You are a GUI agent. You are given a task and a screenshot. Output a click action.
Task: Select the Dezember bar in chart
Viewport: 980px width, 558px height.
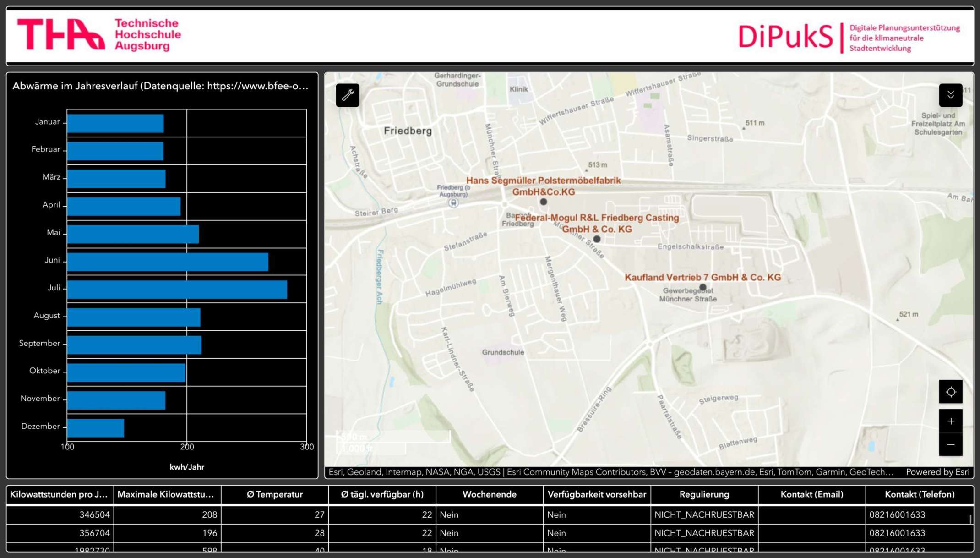[x=96, y=428]
